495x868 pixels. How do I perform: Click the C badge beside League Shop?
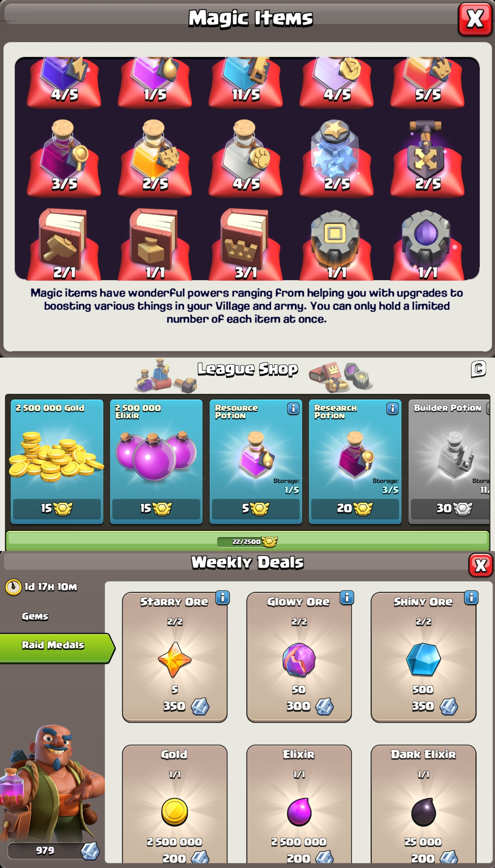coord(478,369)
